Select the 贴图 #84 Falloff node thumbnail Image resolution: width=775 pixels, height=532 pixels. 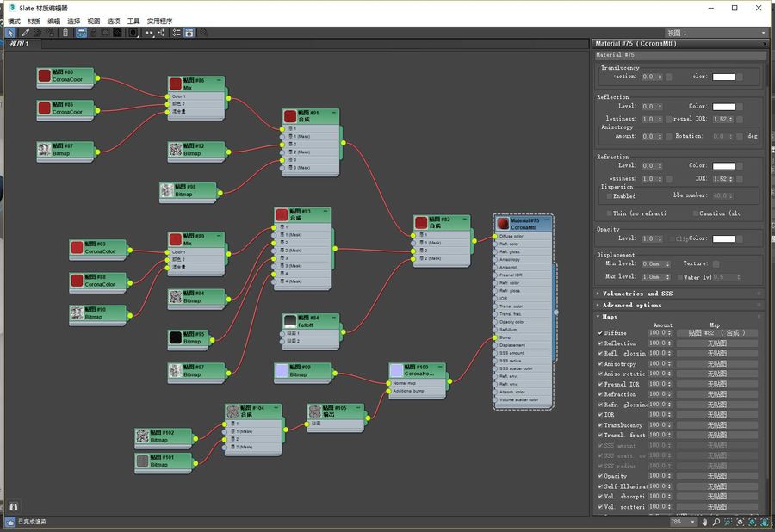[x=290, y=322]
